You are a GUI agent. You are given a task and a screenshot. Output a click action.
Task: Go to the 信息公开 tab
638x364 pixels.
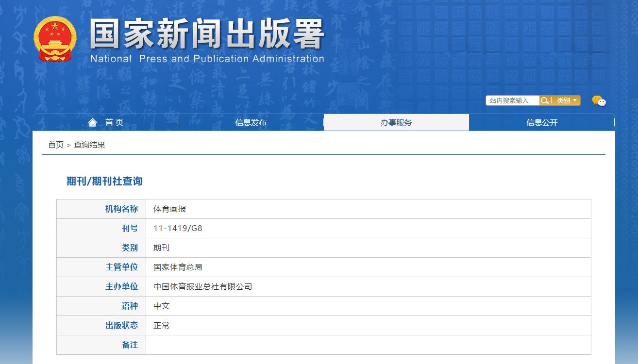542,122
